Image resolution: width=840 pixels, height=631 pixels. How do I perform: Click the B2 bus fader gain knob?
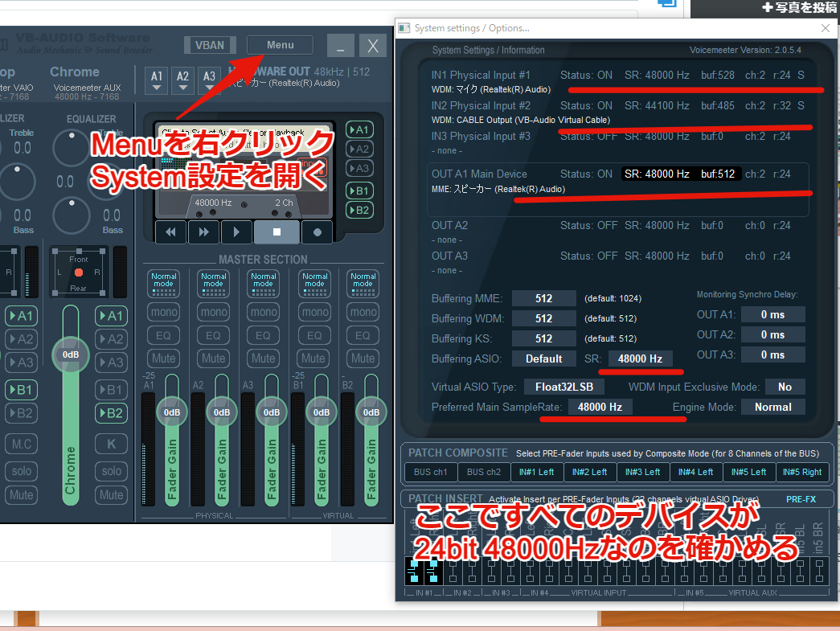coord(371,412)
